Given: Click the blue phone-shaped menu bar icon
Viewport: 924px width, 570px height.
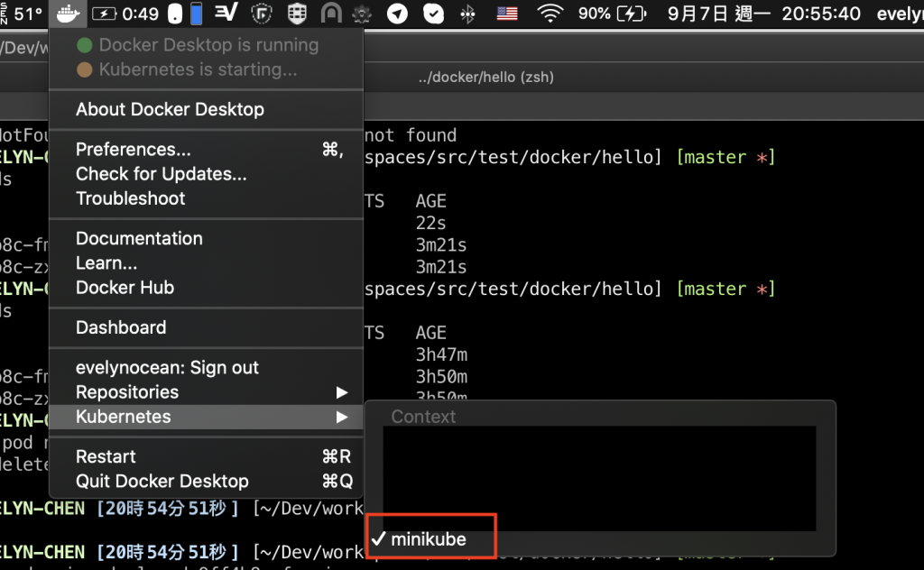Looking at the screenshot, I should tap(196, 14).
